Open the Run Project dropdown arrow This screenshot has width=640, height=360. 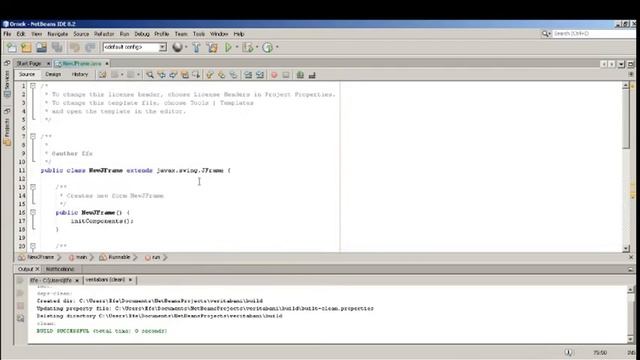[237, 47]
